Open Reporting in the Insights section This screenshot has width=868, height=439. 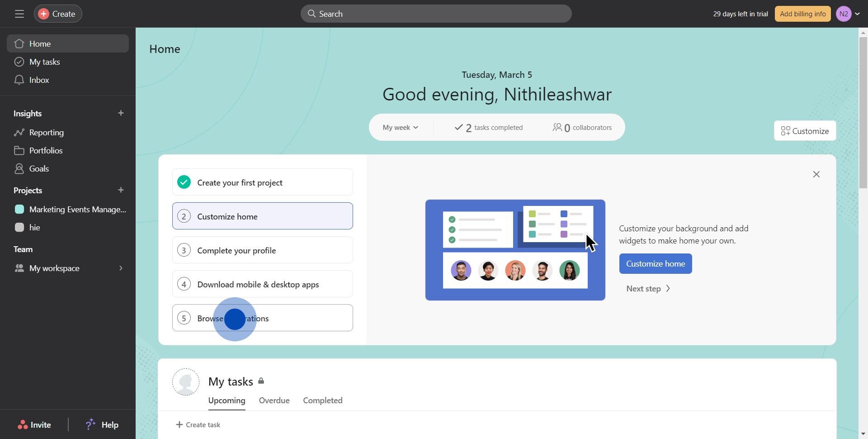46,133
